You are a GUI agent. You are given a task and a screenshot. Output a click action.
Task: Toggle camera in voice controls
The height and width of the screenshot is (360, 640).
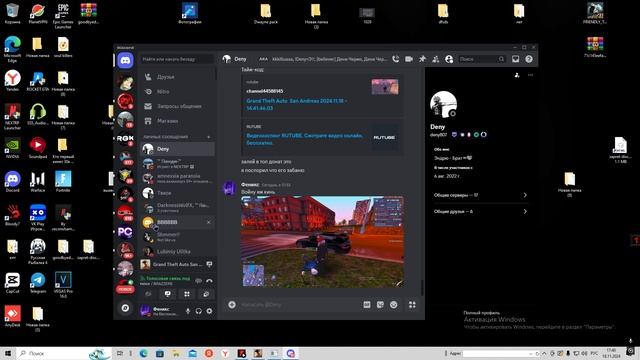[x=148, y=294]
